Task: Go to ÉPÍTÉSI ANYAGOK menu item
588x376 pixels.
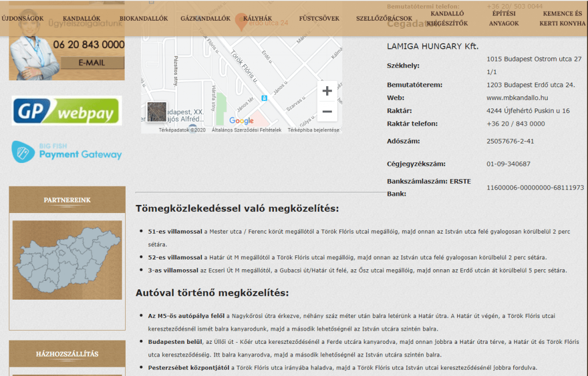Action: (504, 18)
